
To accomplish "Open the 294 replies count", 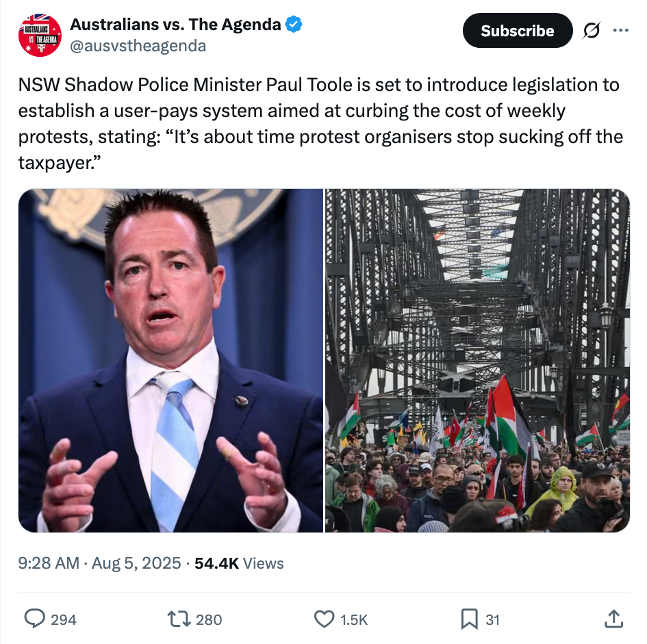I will click(64, 619).
